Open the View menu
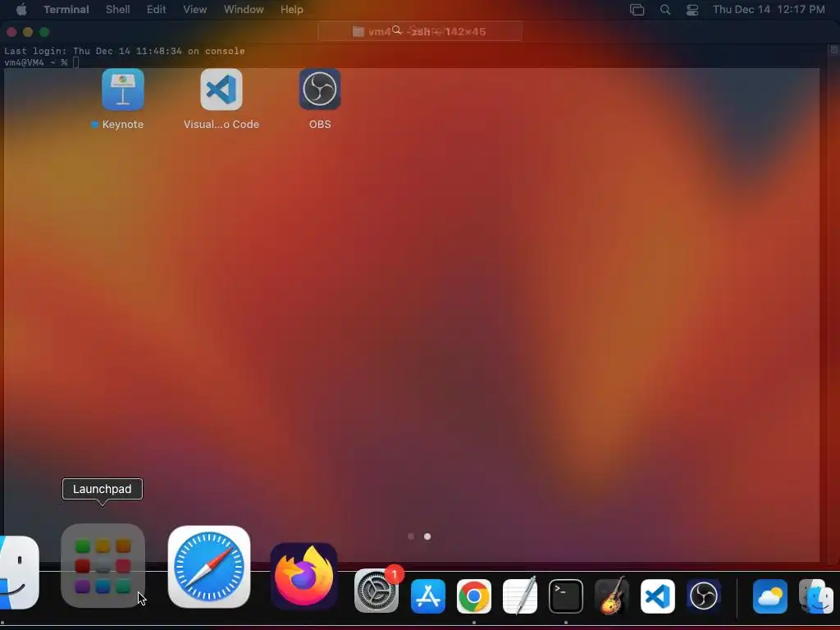 pos(195,10)
